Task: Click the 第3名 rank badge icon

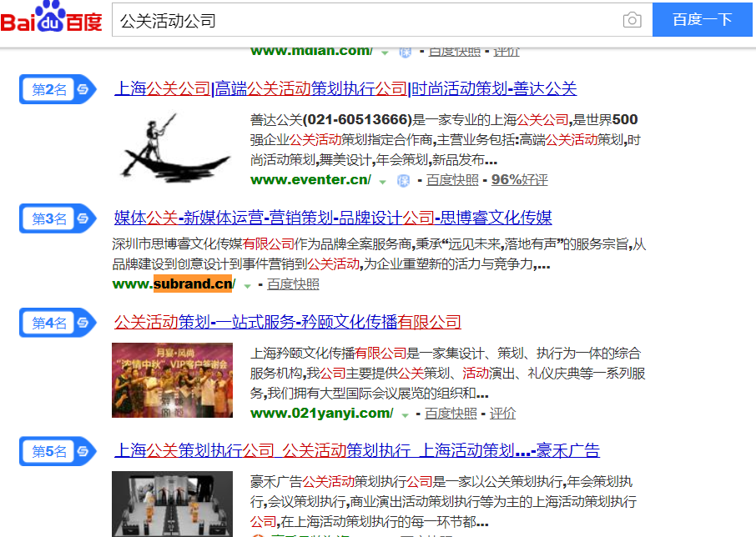Action: [x=58, y=218]
